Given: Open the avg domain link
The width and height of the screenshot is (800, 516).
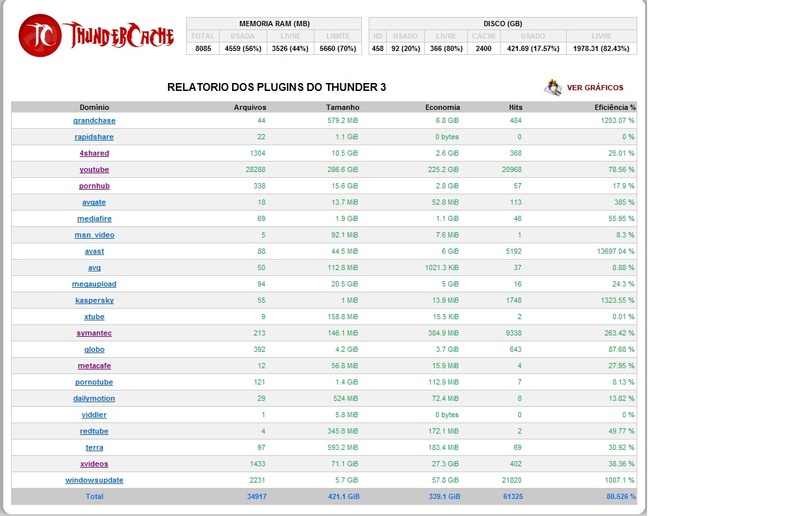Looking at the screenshot, I should (x=94, y=267).
